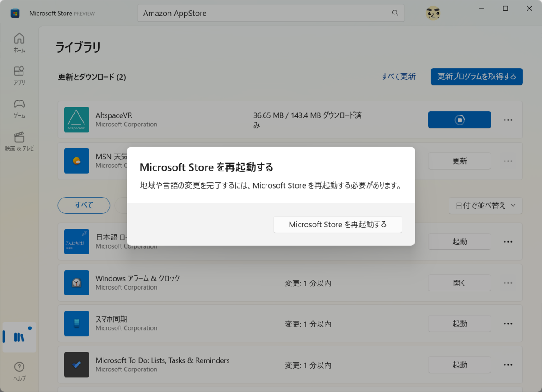Viewport: 542px width, 392px height.
Task: Click 起動 for スマホ同期
Action: (x=459, y=323)
